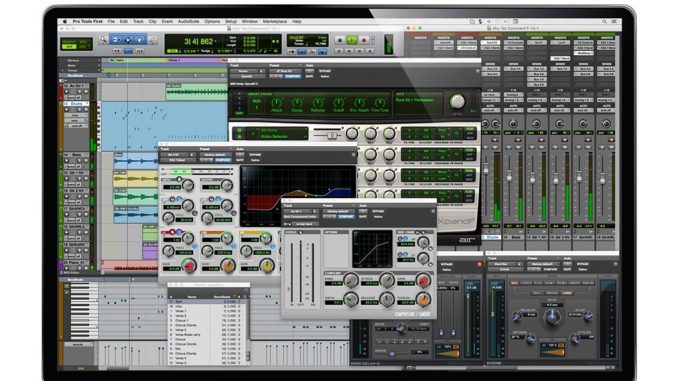The image size is (678, 381).
Task: Open the Apple menu
Action: coord(65,21)
